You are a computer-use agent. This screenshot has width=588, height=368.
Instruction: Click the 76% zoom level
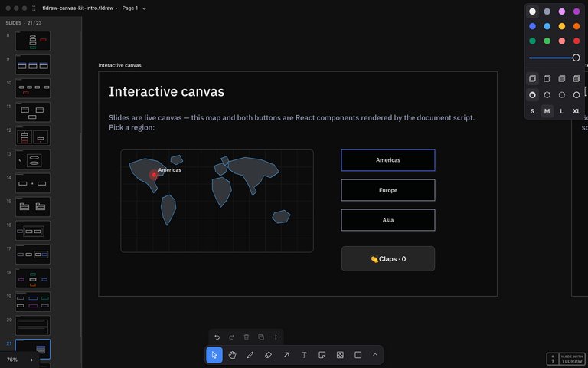[12, 360]
